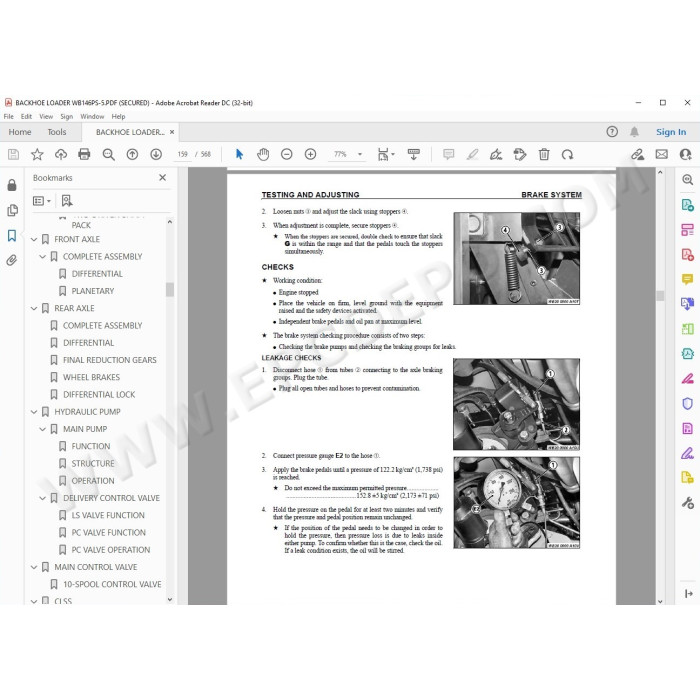Viewport: 700px width, 700px height.
Task: Toggle the Bookmarks panel icon
Action: pos(12,235)
